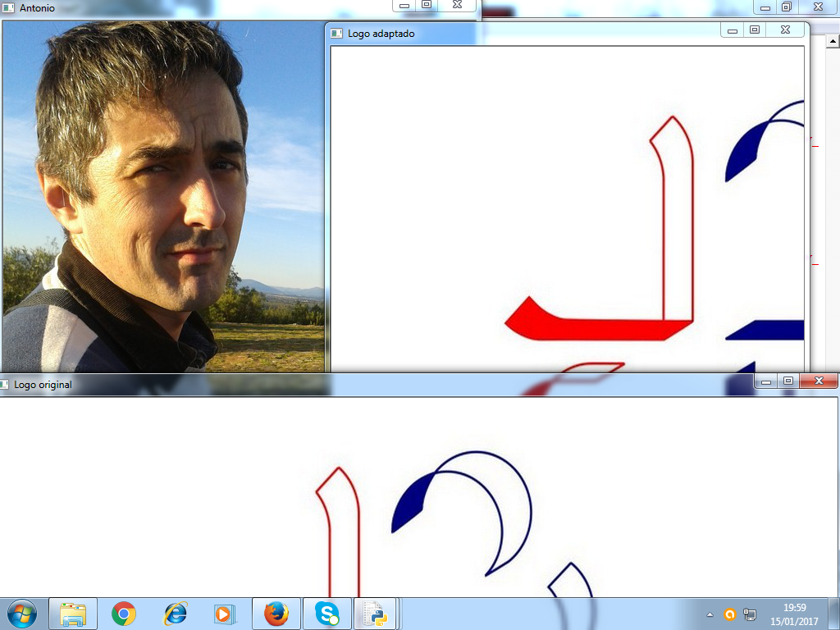Maximize the Logo original window
840x630 pixels.
click(x=788, y=381)
